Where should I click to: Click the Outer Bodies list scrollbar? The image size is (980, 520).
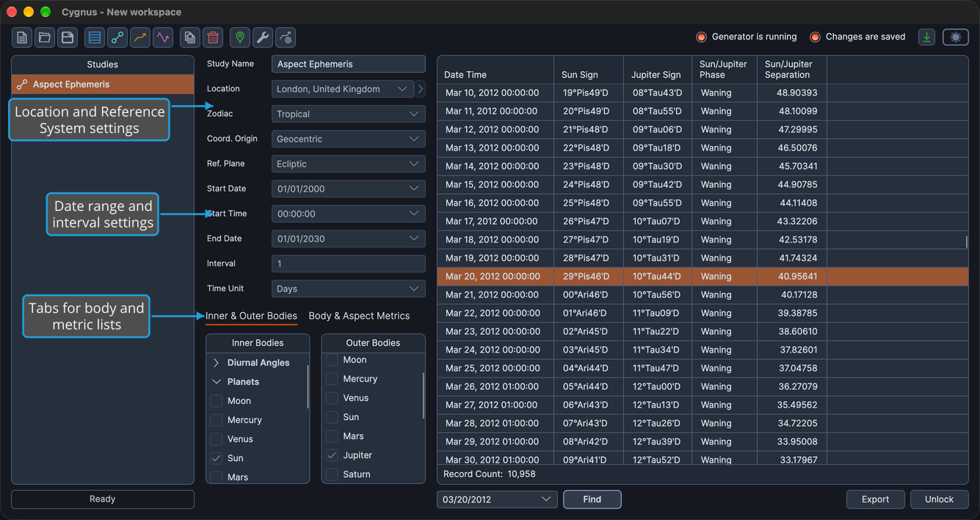tap(424, 395)
